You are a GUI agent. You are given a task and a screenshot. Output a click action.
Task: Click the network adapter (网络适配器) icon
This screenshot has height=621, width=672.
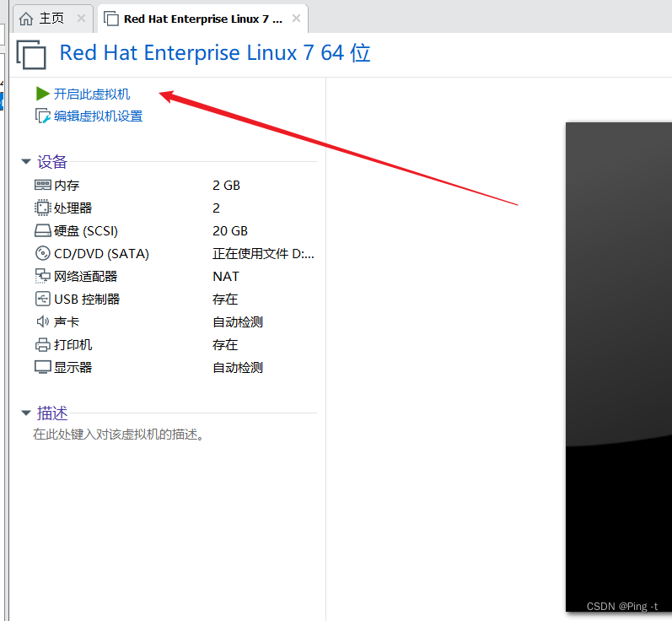point(43,276)
